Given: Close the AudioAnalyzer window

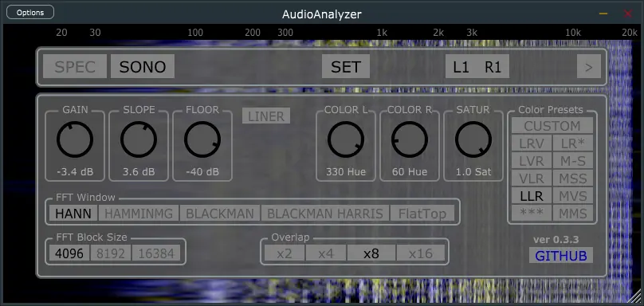Looking at the screenshot, I should (628, 14).
